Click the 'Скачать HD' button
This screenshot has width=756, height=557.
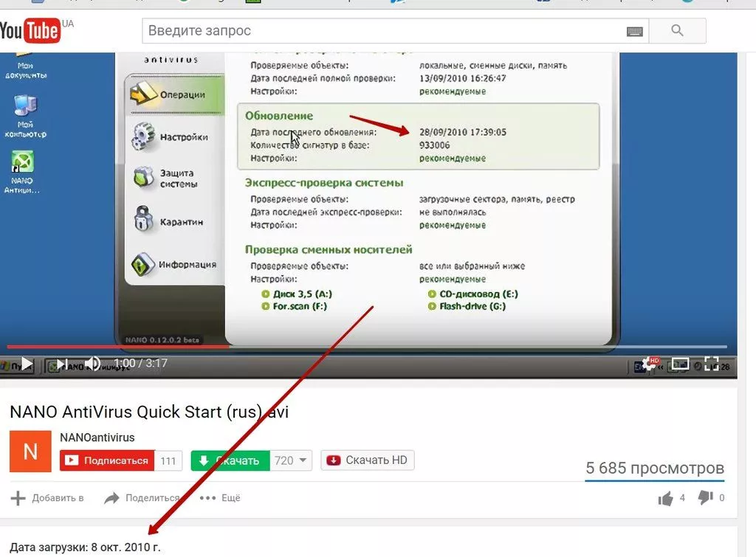tap(368, 460)
